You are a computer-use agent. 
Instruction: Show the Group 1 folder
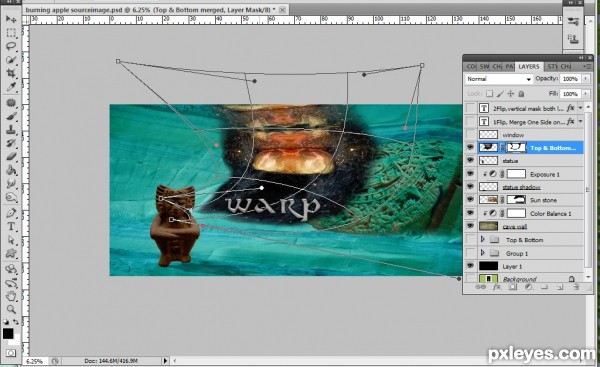coord(470,253)
